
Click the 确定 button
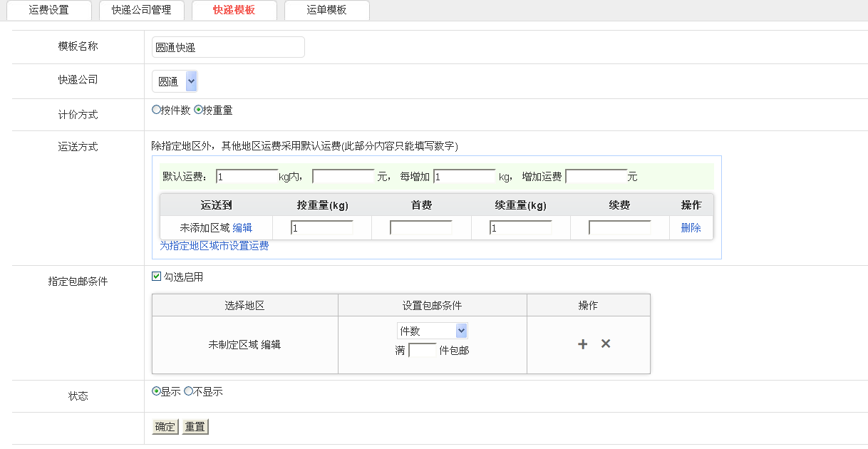click(x=165, y=427)
